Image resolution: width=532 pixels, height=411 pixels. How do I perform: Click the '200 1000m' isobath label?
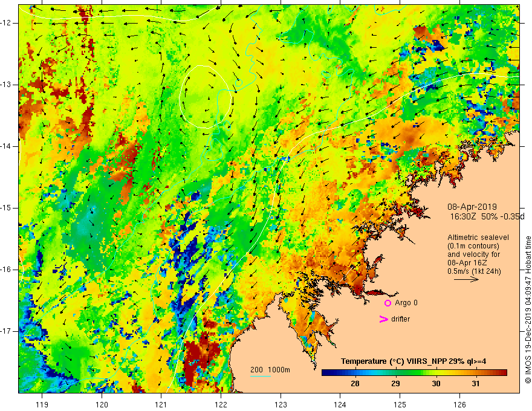270,370
